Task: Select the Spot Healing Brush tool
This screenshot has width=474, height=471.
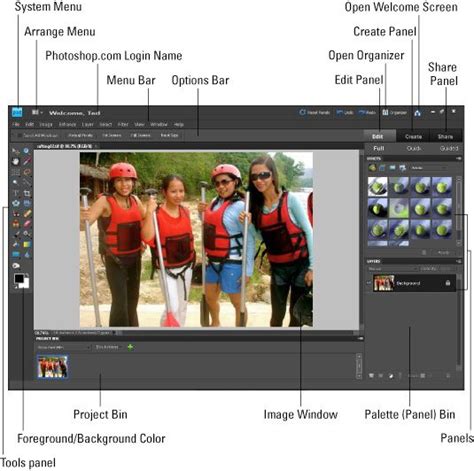Action: pyautogui.click(x=27, y=214)
